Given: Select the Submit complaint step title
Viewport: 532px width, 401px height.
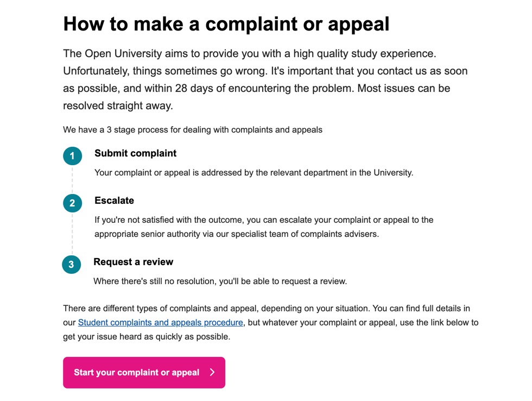Looking at the screenshot, I should pyautogui.click(x=135, y=153).
